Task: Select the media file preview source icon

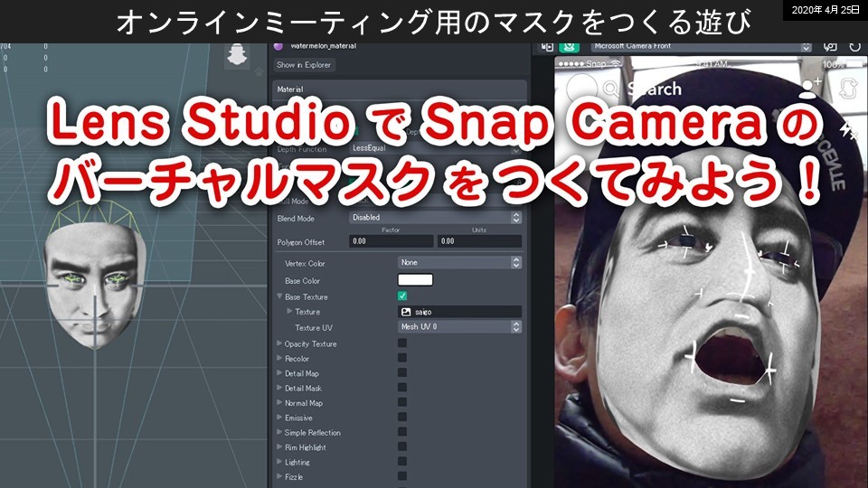Action: [x=547, y=47]
